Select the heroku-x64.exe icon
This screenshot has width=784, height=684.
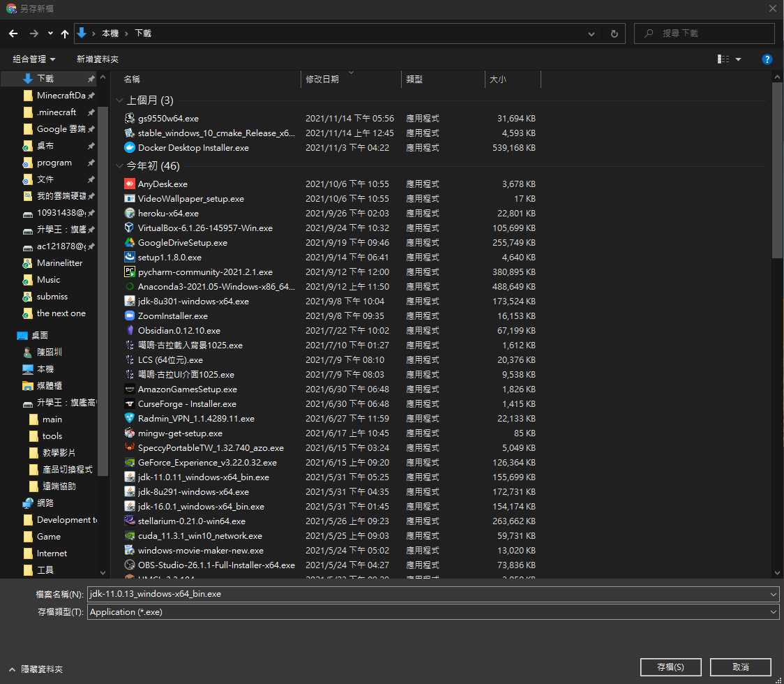(130, 213)
